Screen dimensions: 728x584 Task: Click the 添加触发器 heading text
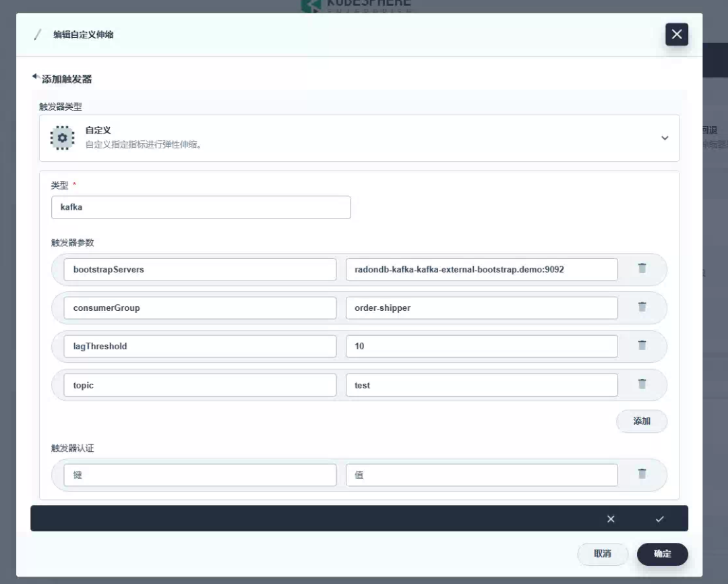tap(67, 79)
